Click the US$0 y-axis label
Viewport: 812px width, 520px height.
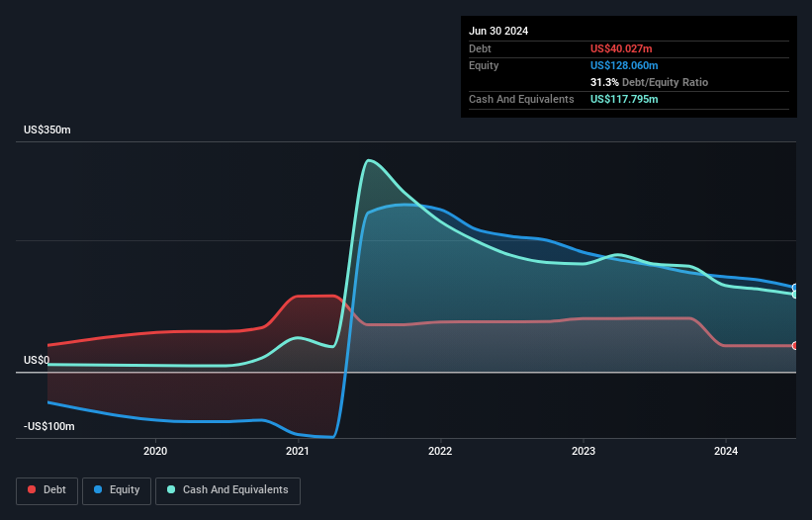(37, 360)
